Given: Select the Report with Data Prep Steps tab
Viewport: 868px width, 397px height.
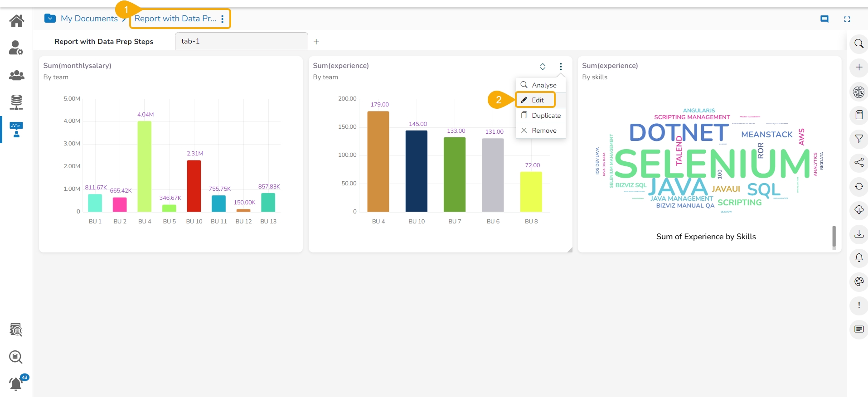Looking at the screenshot, I should tap(104, 42).
